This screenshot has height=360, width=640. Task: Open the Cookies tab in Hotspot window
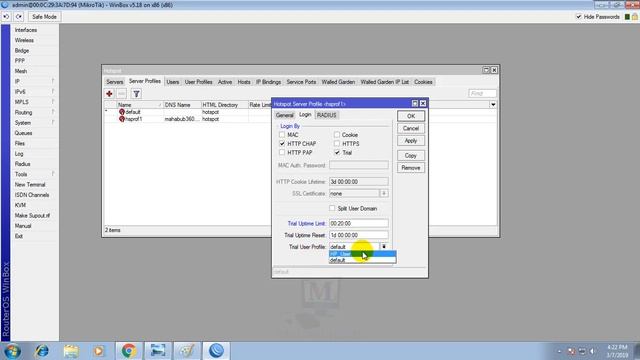tap(423, 82)
